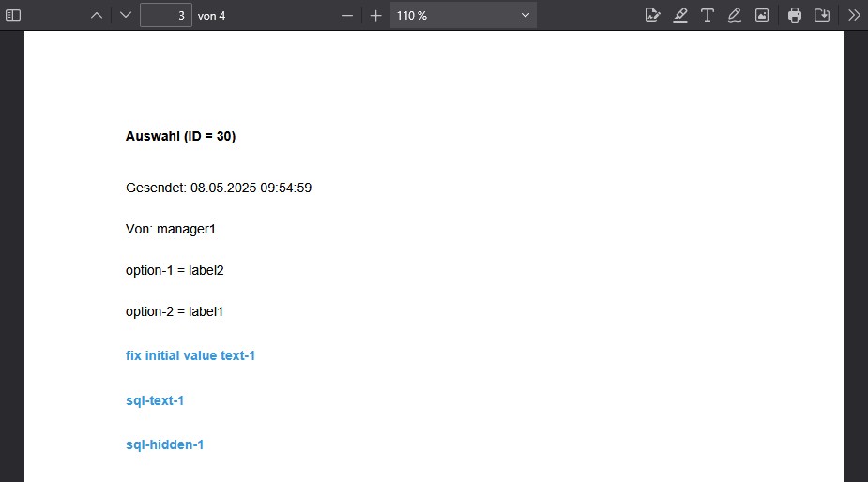868x482 pixels.
Task: Click the 'option-1 = label2' text line
Action: pos(175,270)
